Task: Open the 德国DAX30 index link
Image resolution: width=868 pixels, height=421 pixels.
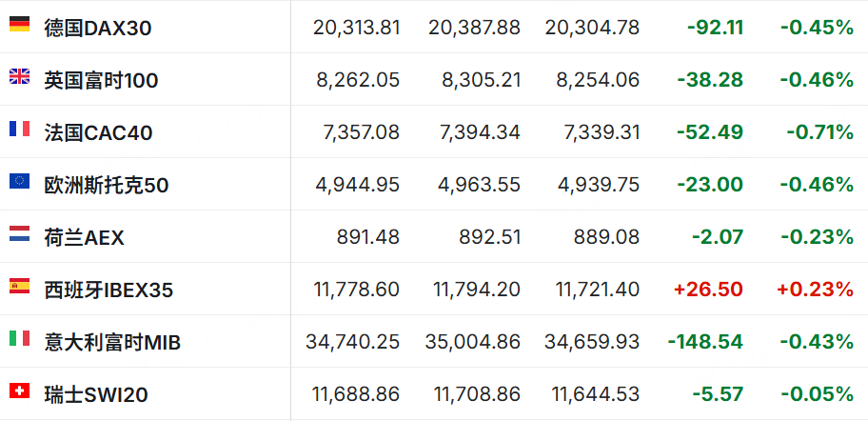Action: pos(98,29)
